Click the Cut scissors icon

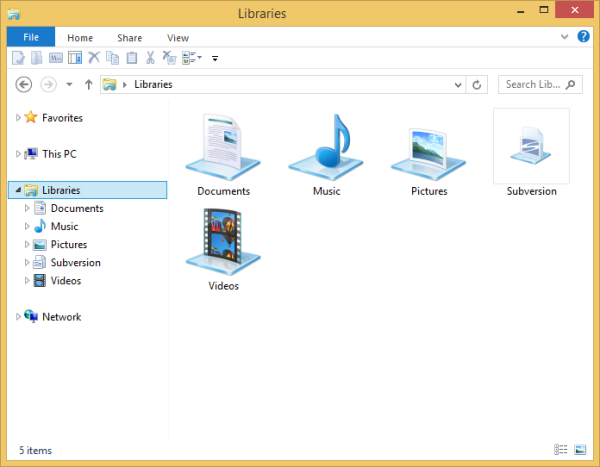click(150, 58)
